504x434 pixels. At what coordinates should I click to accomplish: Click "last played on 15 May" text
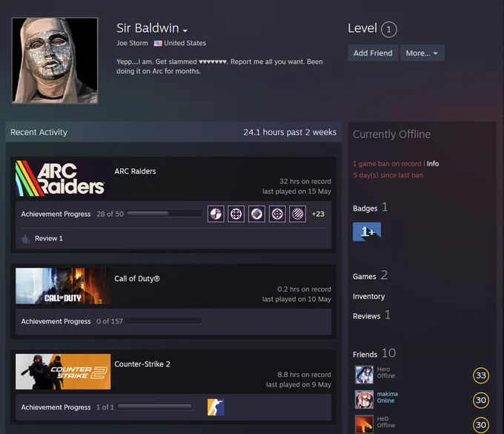pyautogui.click(x=296, y=191)
